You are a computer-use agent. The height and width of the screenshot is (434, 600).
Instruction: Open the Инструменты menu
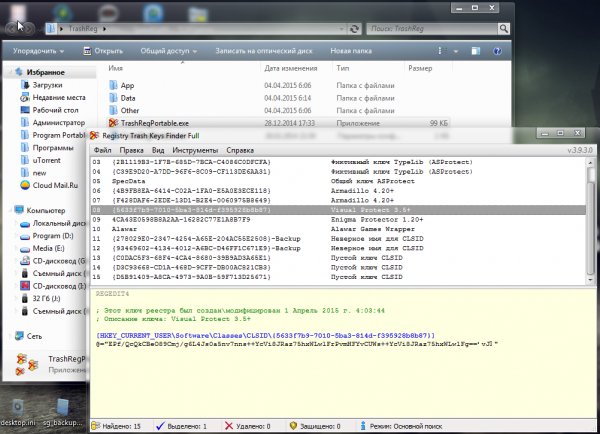pos(195,150)
